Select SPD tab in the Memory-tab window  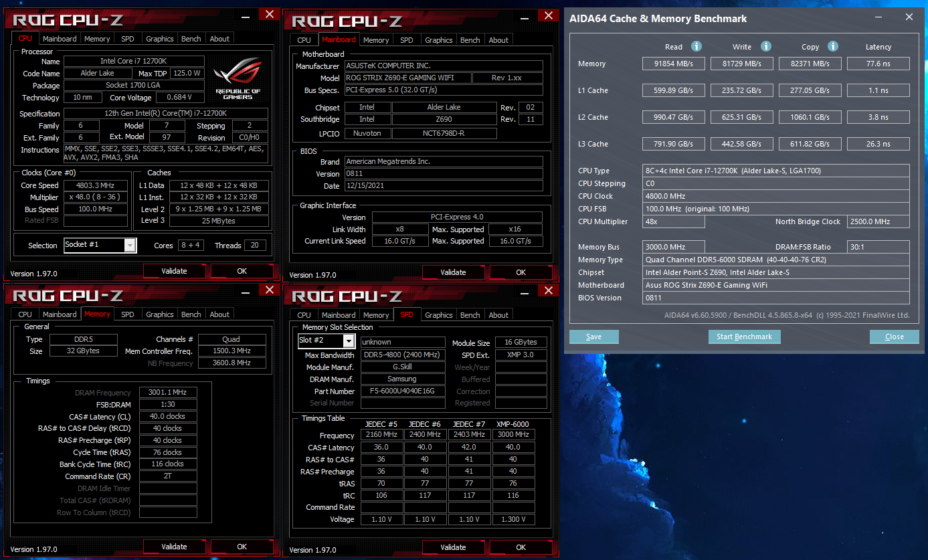point(128,314)
